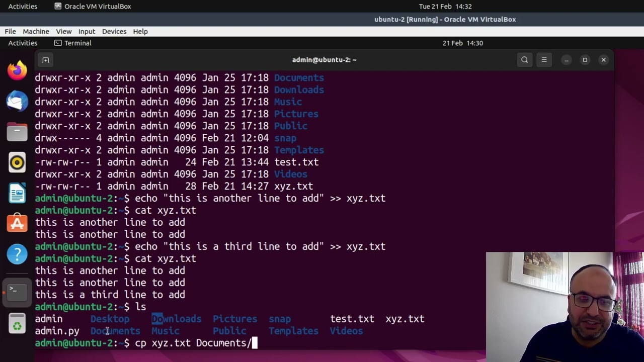Viewport: 644px width, 362px height.
Task: Click admin in the ls output
Action: coord(49,319)
